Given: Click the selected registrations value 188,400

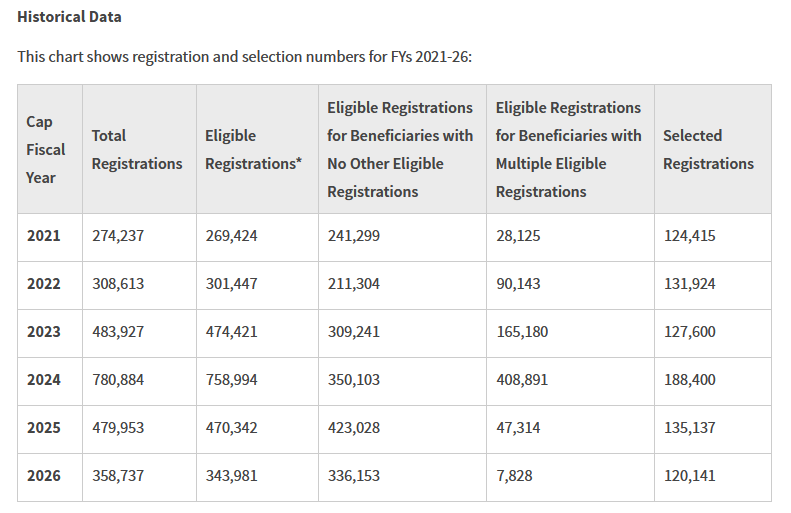Looking at the screenshot, I should point(690,380).
